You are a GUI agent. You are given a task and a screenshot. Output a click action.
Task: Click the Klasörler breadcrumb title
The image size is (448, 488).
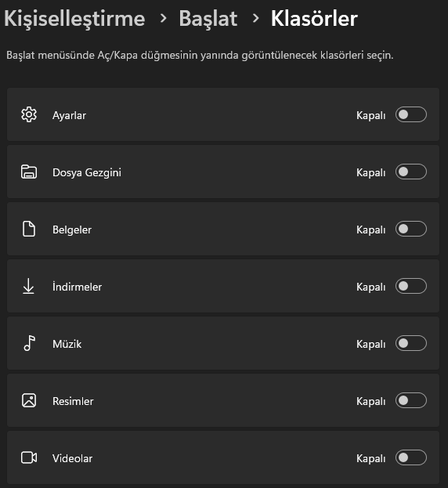point(314,19)
